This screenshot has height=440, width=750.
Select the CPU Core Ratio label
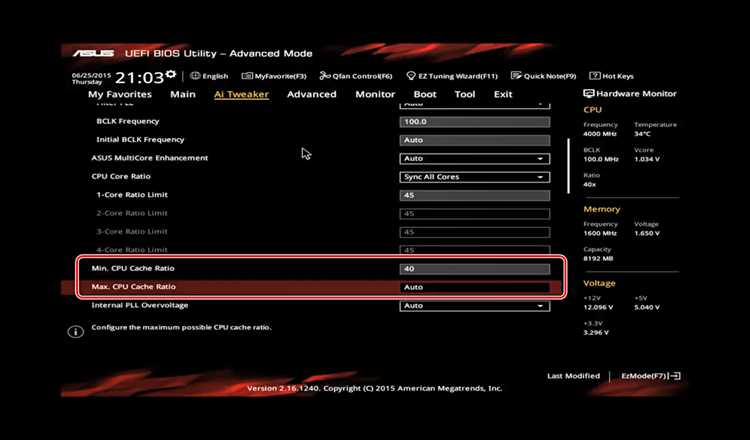pos(121,176)
